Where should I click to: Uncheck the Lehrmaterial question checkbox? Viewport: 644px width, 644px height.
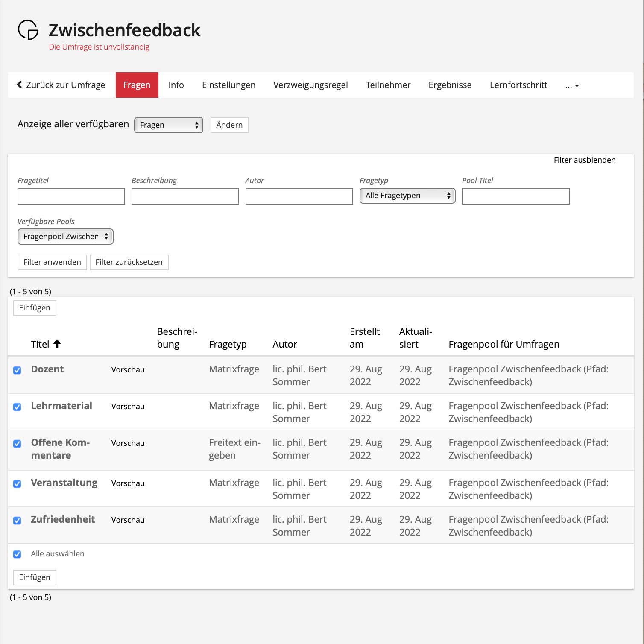[17, 407]
